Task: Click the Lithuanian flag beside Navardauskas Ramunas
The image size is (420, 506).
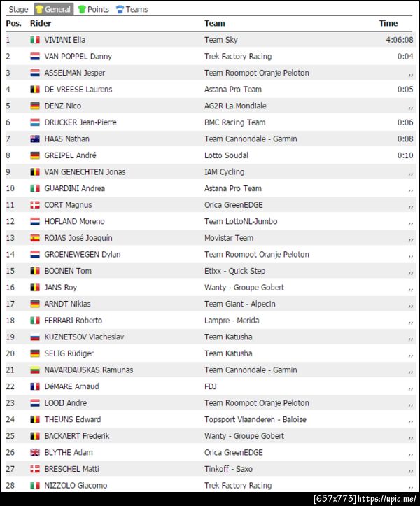Action: (x=35, y=370)
